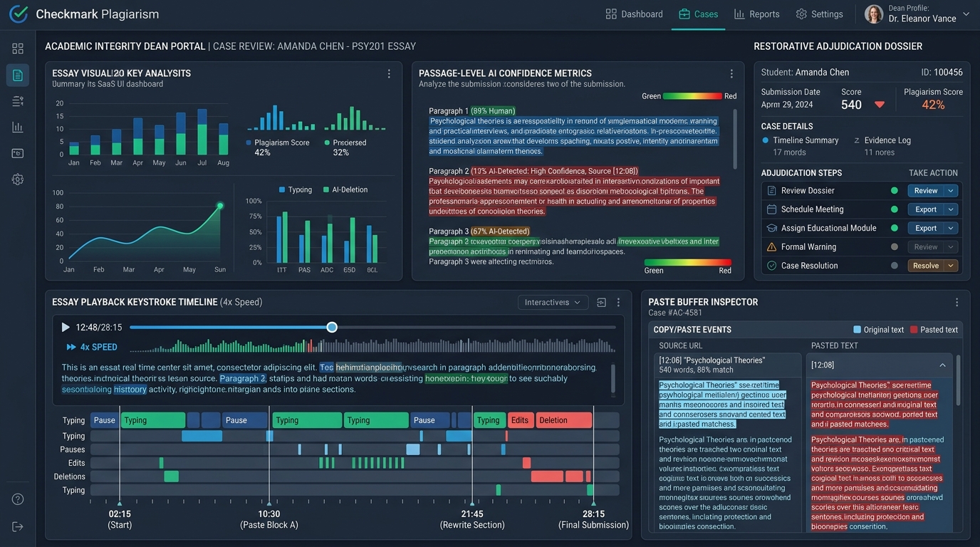Toggle the Typing legend in bar chart
This screenshot has height=547, width=980.
click(x=296, y=190)
